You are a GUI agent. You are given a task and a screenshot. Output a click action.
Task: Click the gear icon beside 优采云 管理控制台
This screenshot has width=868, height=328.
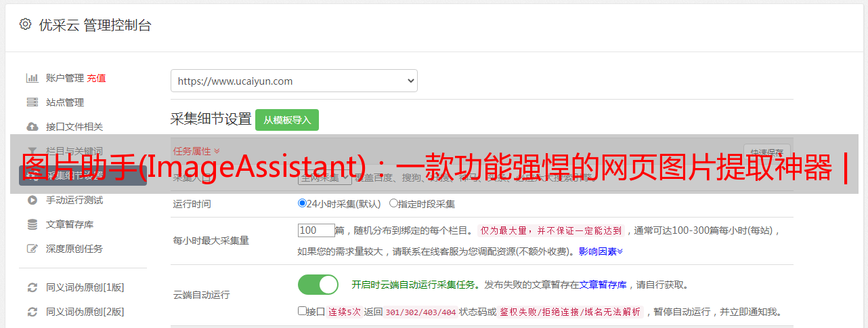(x=25, y=24)
